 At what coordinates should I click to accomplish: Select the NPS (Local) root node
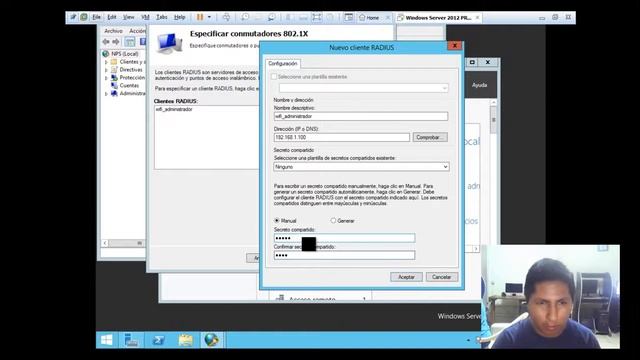[x=125, y=54]
